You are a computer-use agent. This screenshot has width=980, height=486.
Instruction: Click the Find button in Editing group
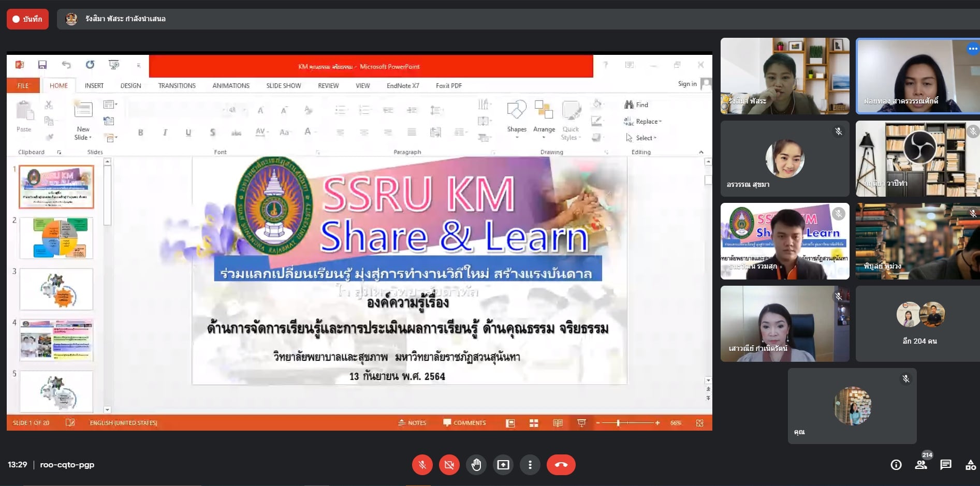tap(637, 105)
